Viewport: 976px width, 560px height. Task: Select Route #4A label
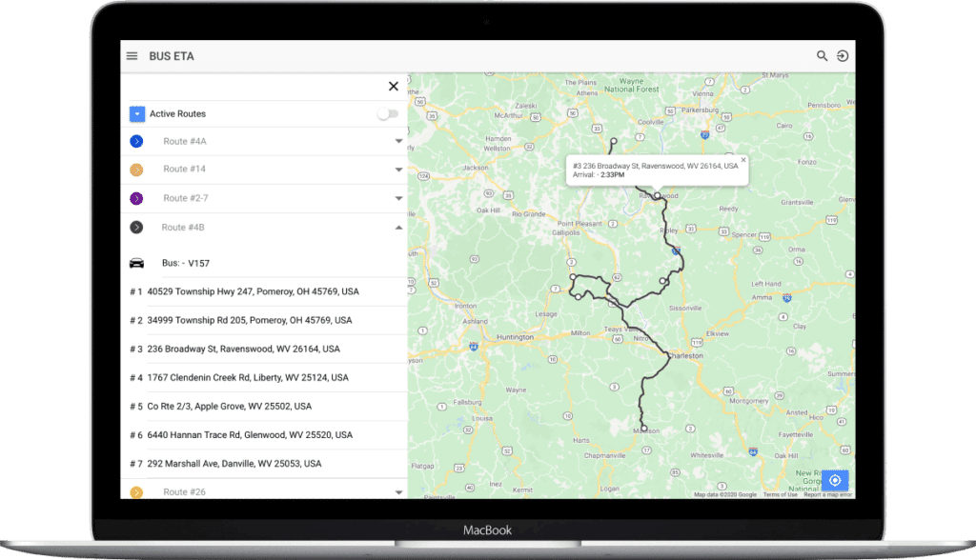tap(185, 141)
